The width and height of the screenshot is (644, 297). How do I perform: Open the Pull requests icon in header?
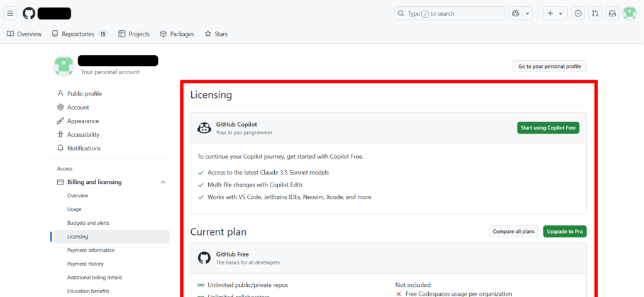[595, 14]
